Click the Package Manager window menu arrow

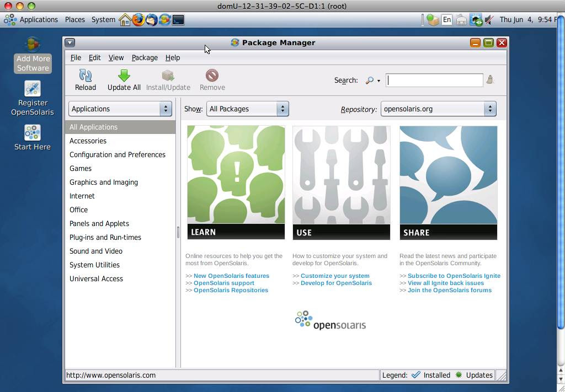pos(70,42)
